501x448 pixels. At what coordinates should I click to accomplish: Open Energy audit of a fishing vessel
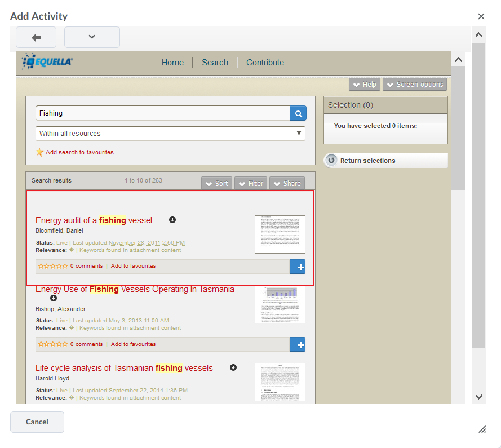click(94, 220)
